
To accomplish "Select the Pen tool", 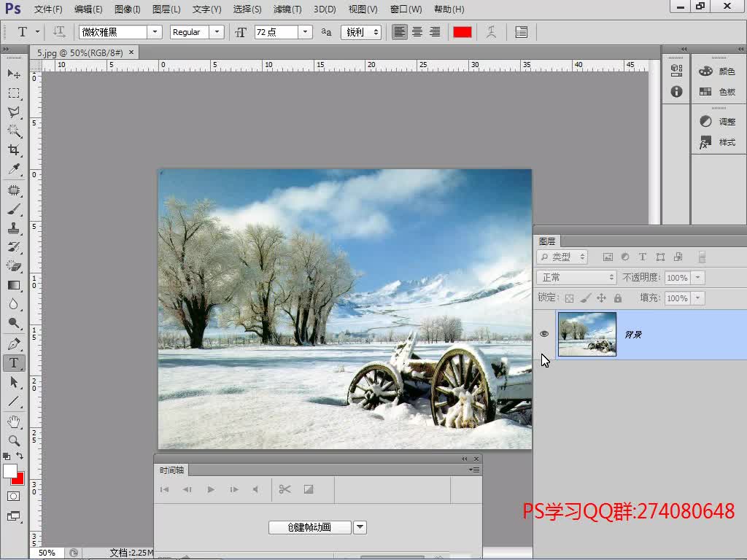I will click(14, 343).
